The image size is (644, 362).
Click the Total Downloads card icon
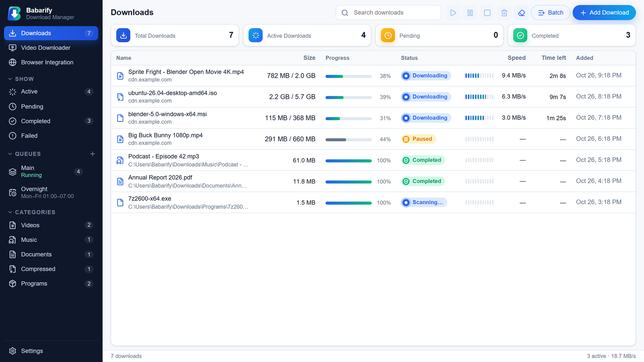123,35
